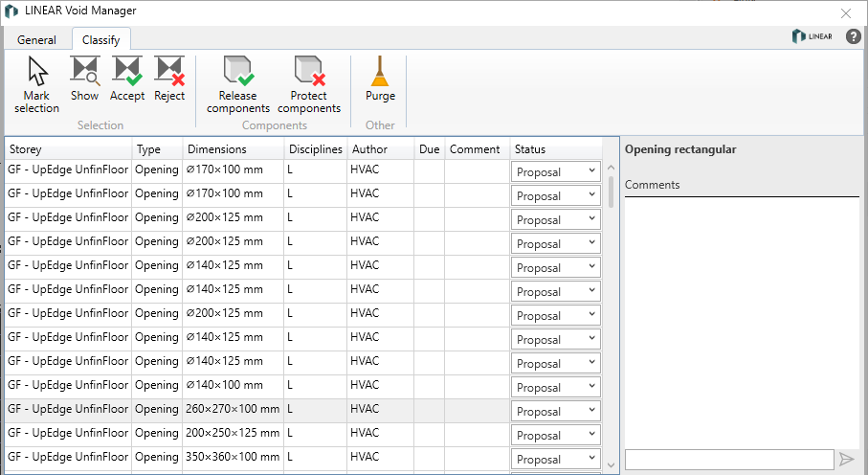Image resolution: width=868 pixels, height=475 pixels.
Task: Sort by Status column header
Action: [556, 149]
